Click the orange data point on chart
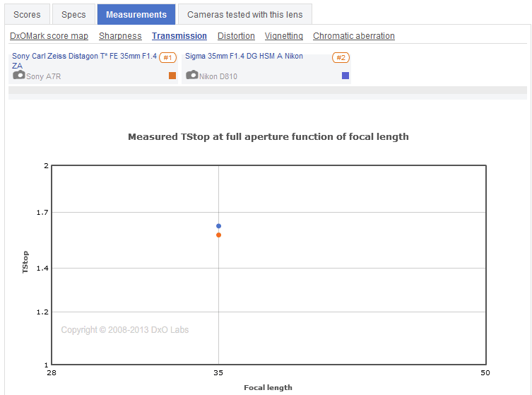The width and height of the screenshot is (532, 395). tap(219, 235)
